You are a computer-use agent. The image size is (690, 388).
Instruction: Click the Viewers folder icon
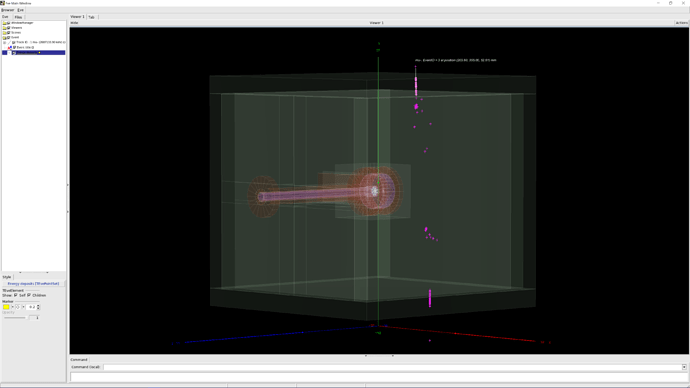click(x=4, y=28)
